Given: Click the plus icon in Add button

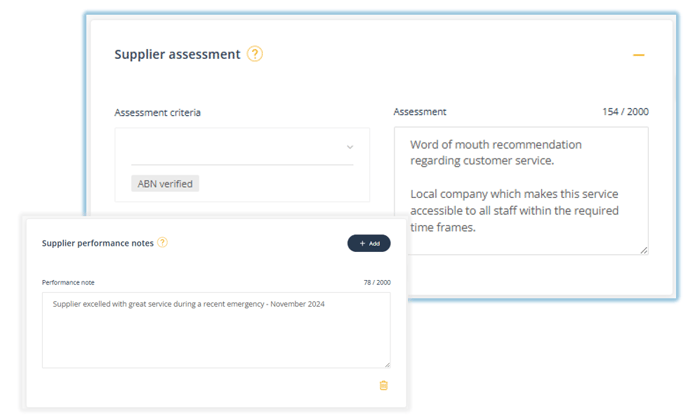Looking at the screenshot, I should [x=362, y=244].
